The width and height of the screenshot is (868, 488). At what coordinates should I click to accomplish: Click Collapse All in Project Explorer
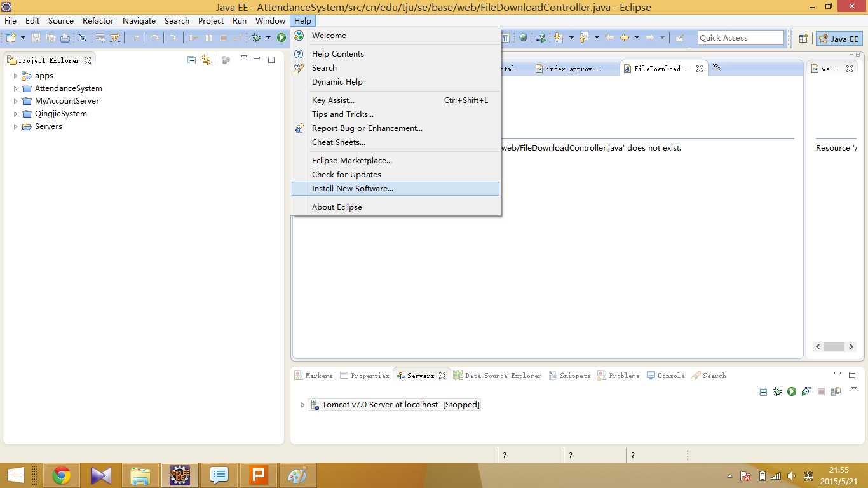click(x=192, y=60)
